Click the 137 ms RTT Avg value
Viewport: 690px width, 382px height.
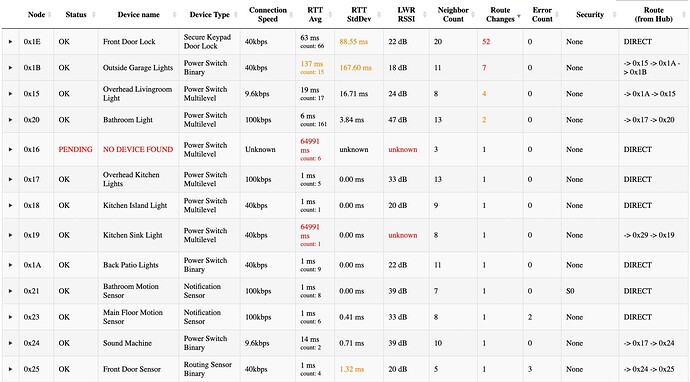click(x=312, y=64)
